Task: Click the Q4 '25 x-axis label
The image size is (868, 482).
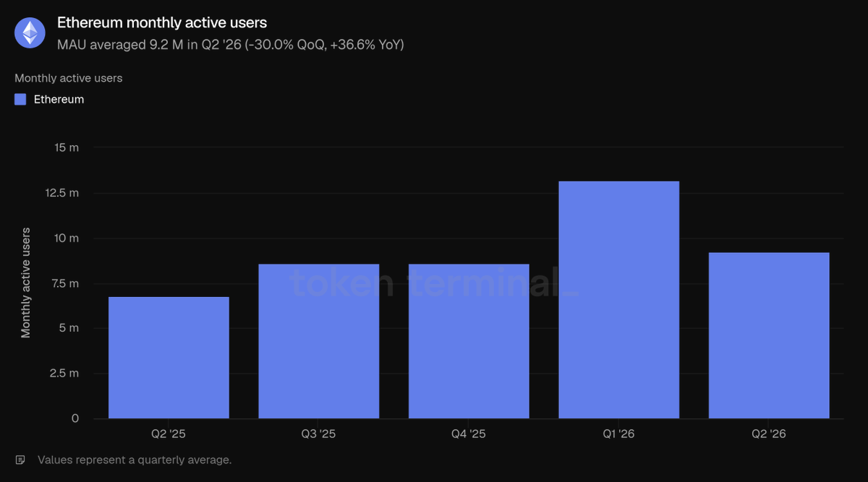Action: point(469,434)
